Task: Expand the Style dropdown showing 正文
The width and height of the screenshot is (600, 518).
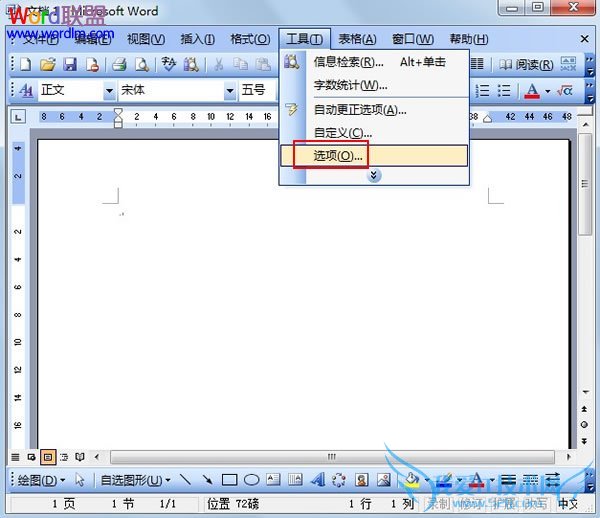Action: tap(109, 91)
